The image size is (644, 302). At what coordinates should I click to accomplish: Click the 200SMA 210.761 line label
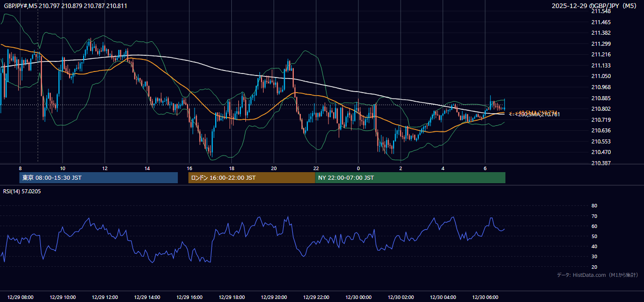point(535,115)
